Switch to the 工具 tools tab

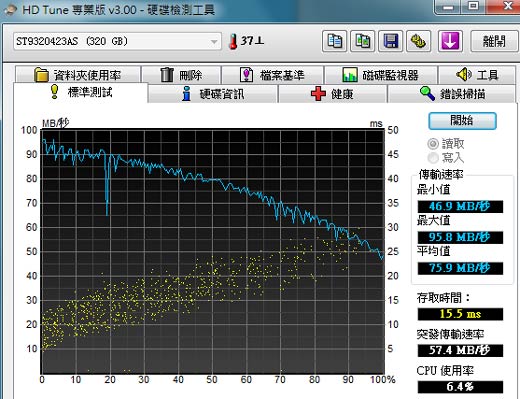477,75
